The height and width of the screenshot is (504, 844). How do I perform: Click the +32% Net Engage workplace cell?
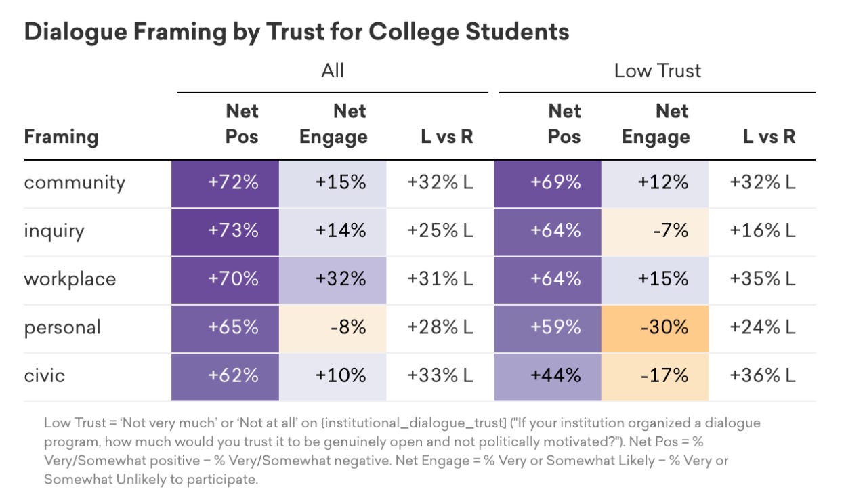click(x=333, y=279)
